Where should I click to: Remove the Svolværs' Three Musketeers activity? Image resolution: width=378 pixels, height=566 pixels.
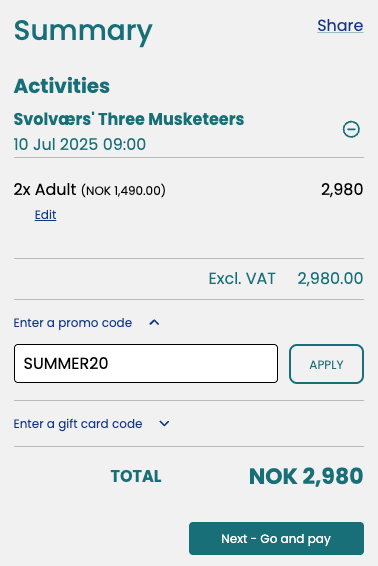(x=351, y=129)
